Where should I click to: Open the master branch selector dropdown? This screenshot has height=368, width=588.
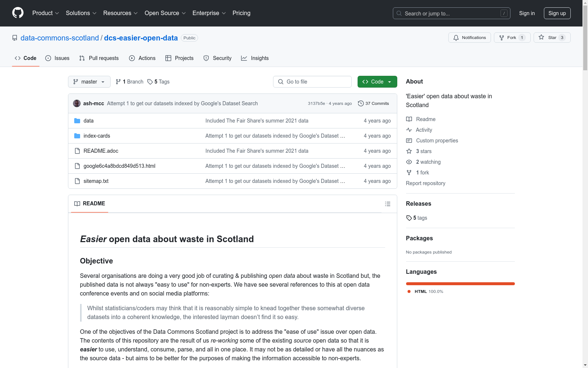coord(89,82)
